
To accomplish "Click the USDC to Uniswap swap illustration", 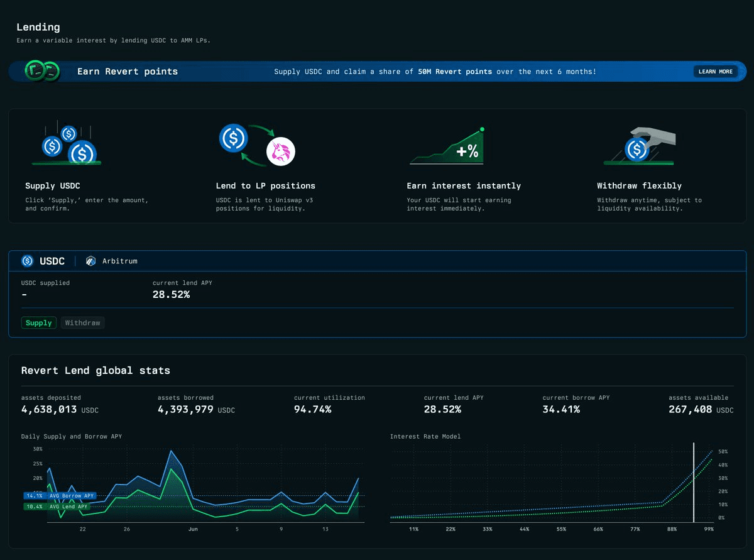I will point(257,145).
